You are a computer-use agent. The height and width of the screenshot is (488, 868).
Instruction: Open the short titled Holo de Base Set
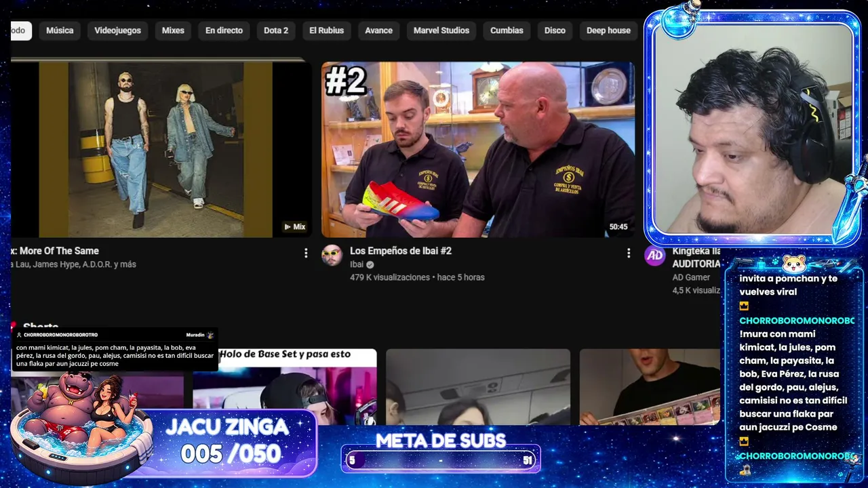[285, 386]
